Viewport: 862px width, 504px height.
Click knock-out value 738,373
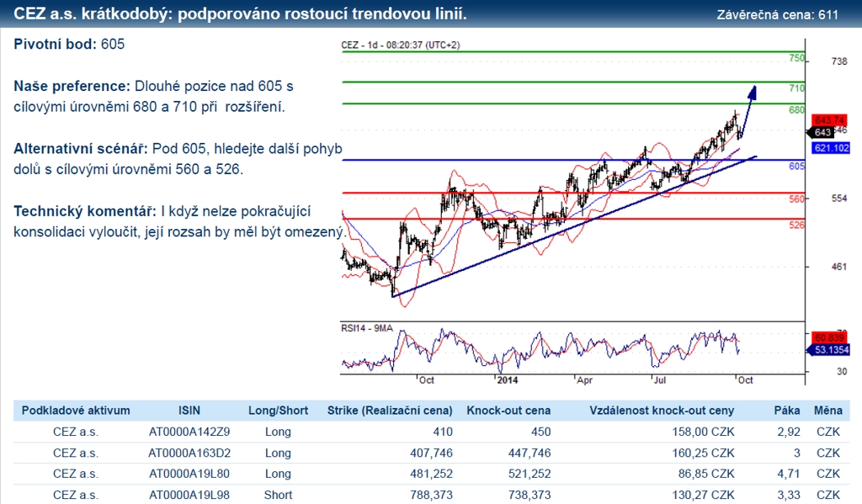tap(529, 496)
